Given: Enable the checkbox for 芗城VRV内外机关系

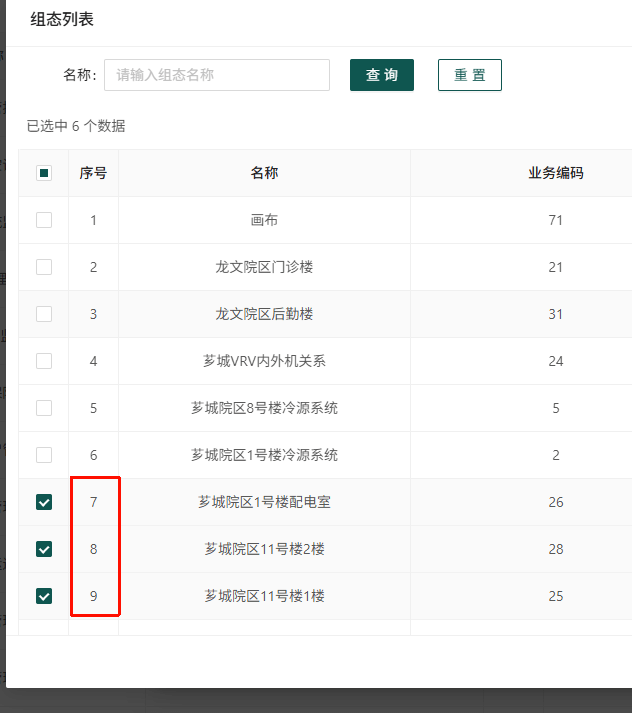Looking at the screenshot, I should 44,361.
